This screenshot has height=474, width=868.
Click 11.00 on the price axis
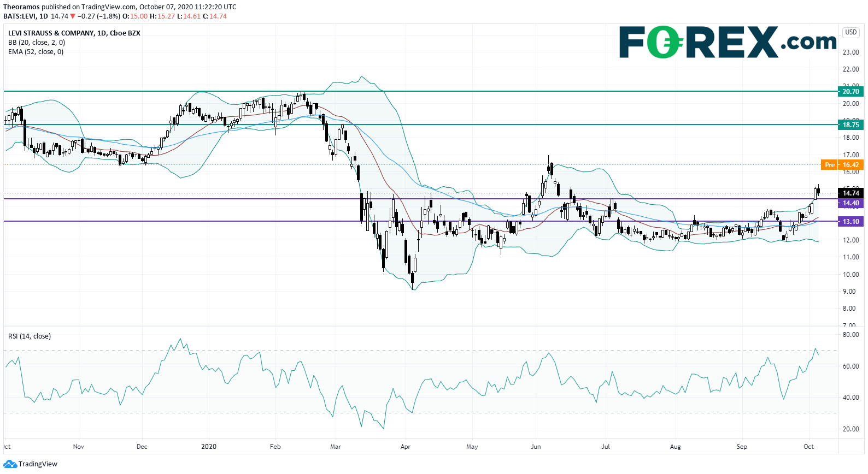[851, 257]
